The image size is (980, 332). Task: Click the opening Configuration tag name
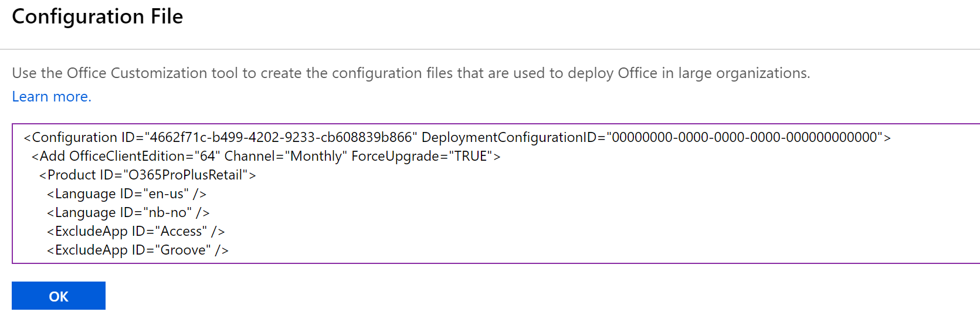pos(74,137)
